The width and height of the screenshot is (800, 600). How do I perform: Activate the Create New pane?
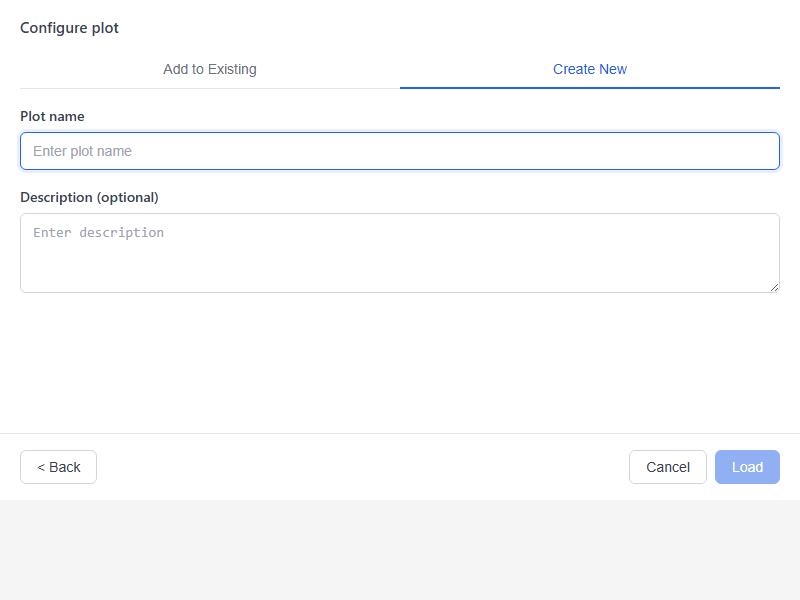point(589,69)
